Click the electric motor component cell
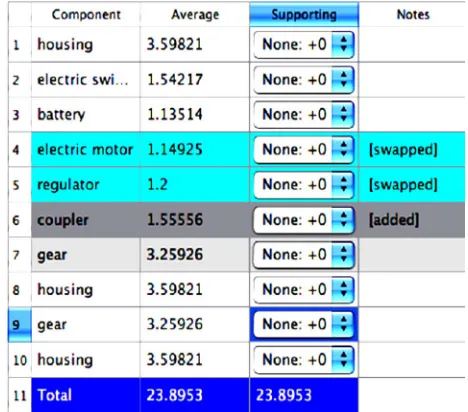Image resolution: width=468 pixels, height=412 pixels. coord(86,149)
